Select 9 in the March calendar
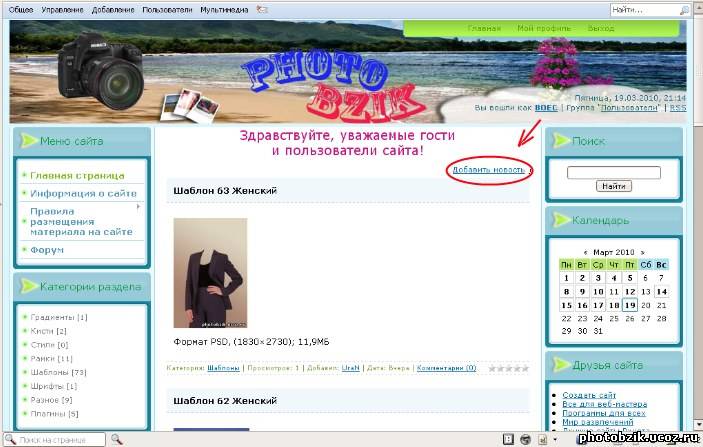Screen dimensions: 703x447 click(582, 292)
